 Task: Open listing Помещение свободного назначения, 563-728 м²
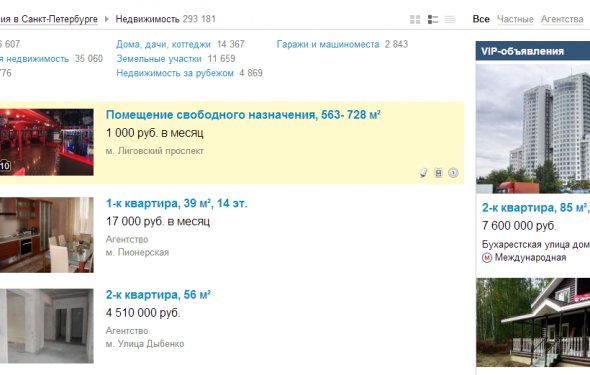click(243, 115)
